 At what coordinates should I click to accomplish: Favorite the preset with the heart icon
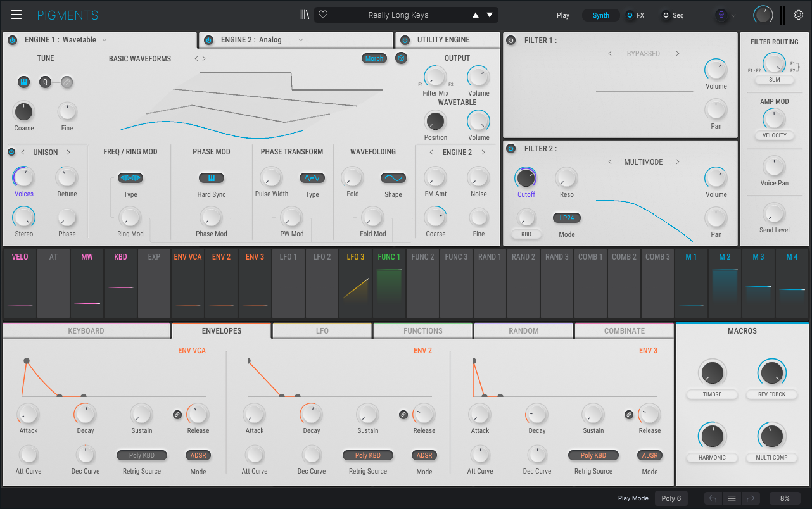323,15
